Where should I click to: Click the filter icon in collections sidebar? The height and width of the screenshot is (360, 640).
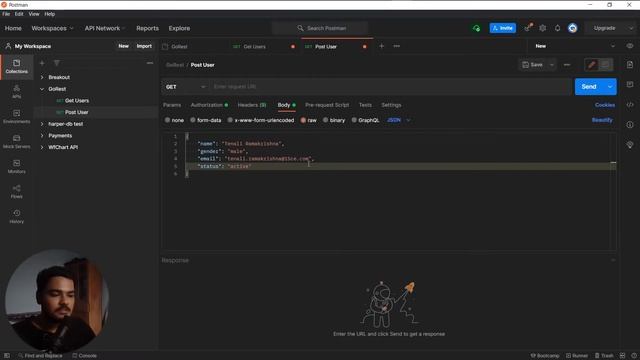pos(56,63)
